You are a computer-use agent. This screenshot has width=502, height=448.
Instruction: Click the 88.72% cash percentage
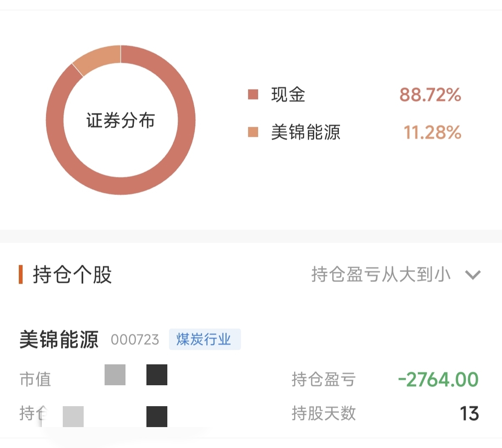click(430, 95)
